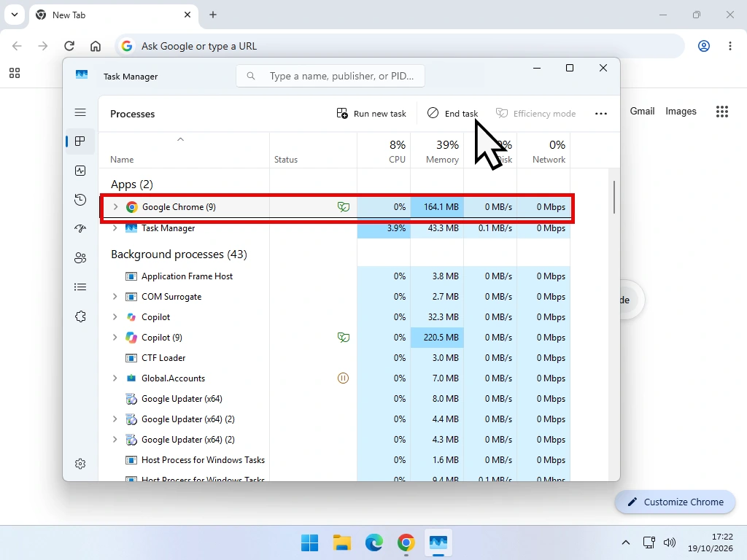Viewport: 747px width, 560px height.
Task: Open the Gmail link
Action: point(642,111)
